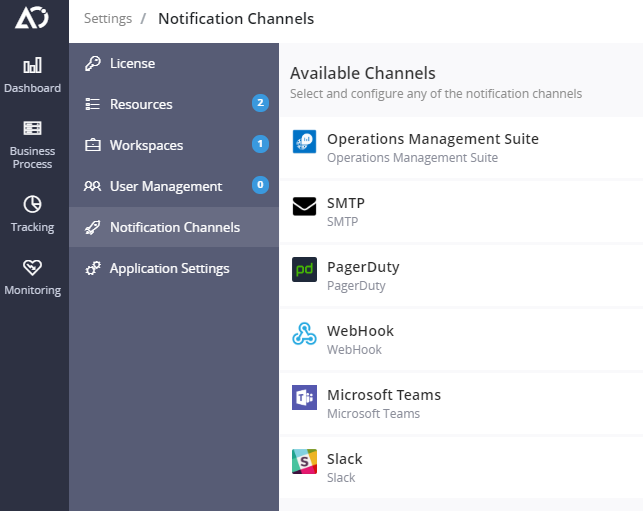This screenshot has width=643, height=511.
Task: Click 'Select and configure any' description text
Action: [x=436, y=94]
